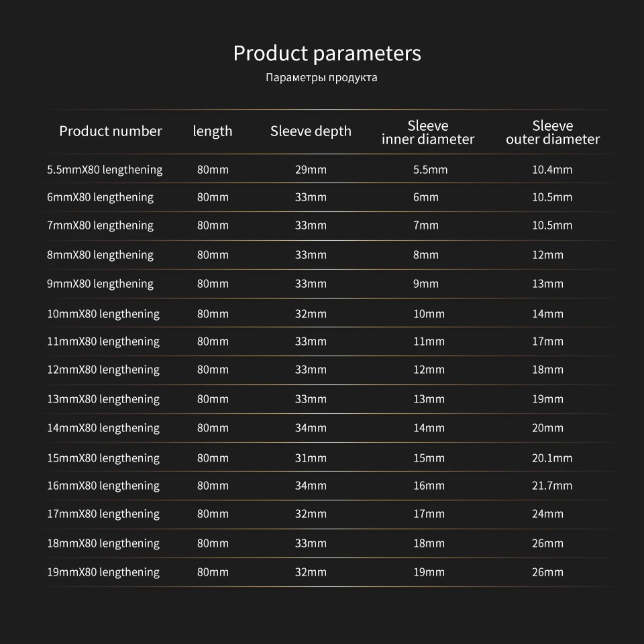Select the 6mmX80 lengthening product name
The width and height of the screenshot is (644, 644).
pyautogui.click(x=100, y=197)
